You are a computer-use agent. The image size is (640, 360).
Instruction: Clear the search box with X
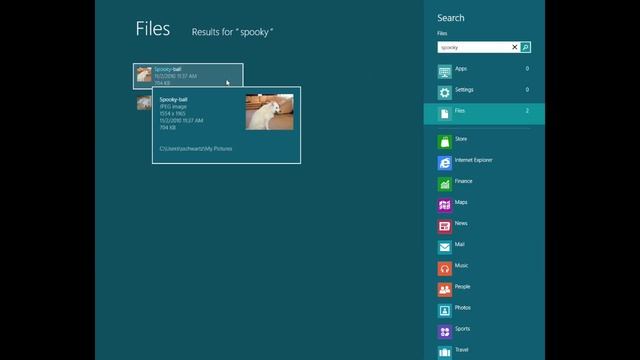515,47
